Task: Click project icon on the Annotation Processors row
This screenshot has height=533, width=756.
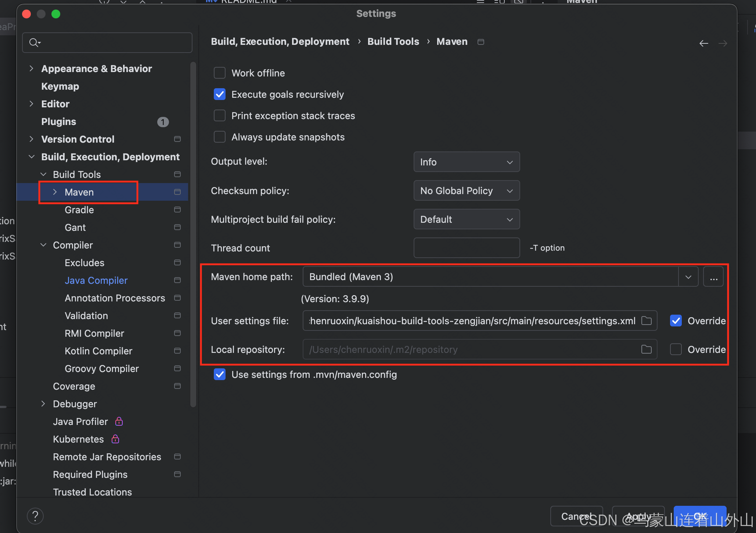Action: (177, 298)
